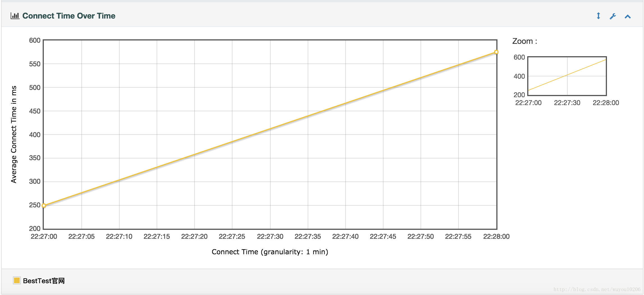Click the 22:27:45 x-axis label
The image size is (644, 295).
point(383,237)
